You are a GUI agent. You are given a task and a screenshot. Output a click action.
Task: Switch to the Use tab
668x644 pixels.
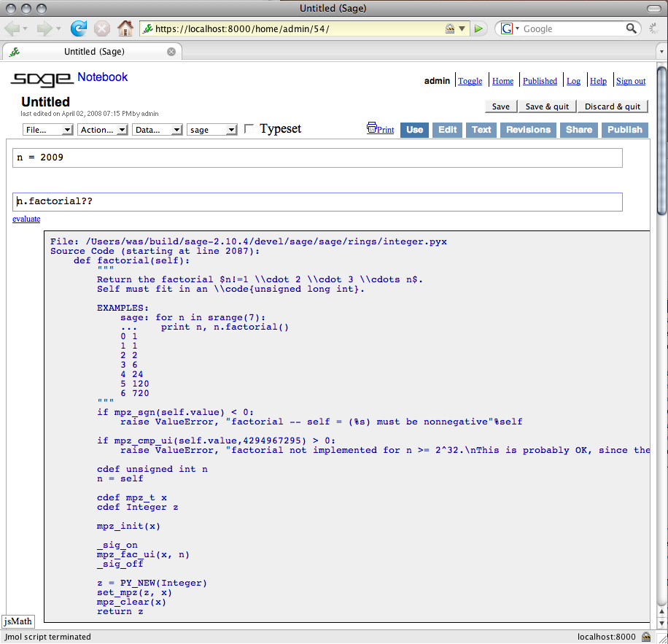(x=414, y=130)
